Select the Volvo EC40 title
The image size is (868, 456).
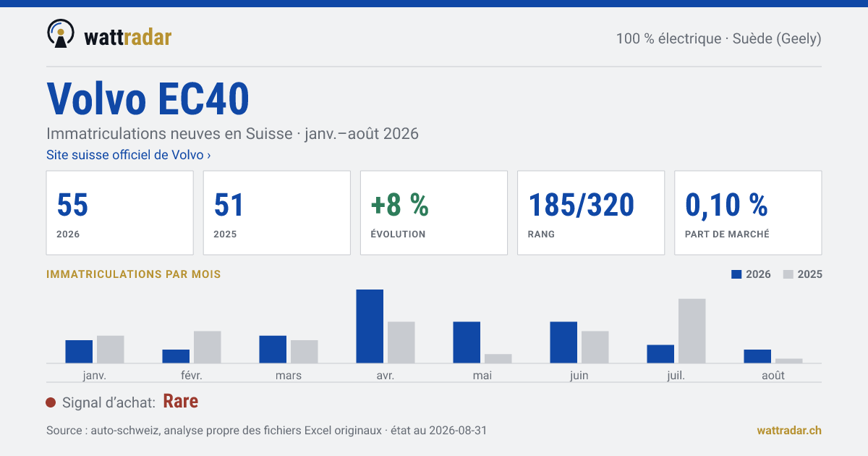click(148, 98)
